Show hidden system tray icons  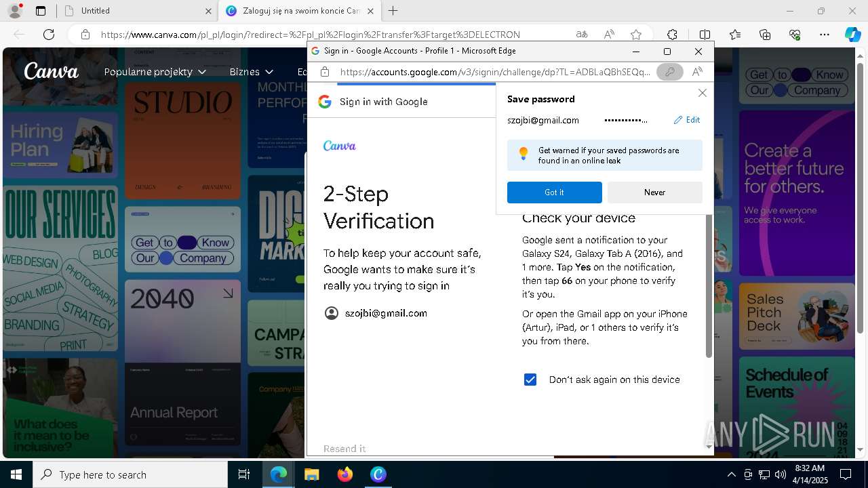click(731, 474)
